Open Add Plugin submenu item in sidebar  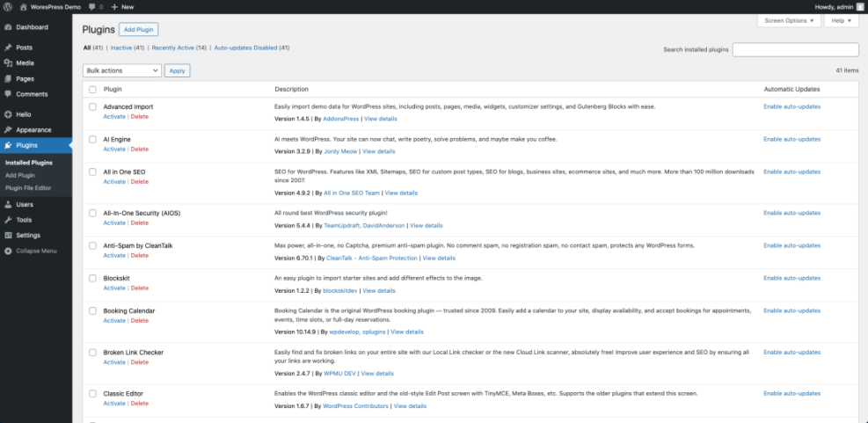[x=20, y=176]
